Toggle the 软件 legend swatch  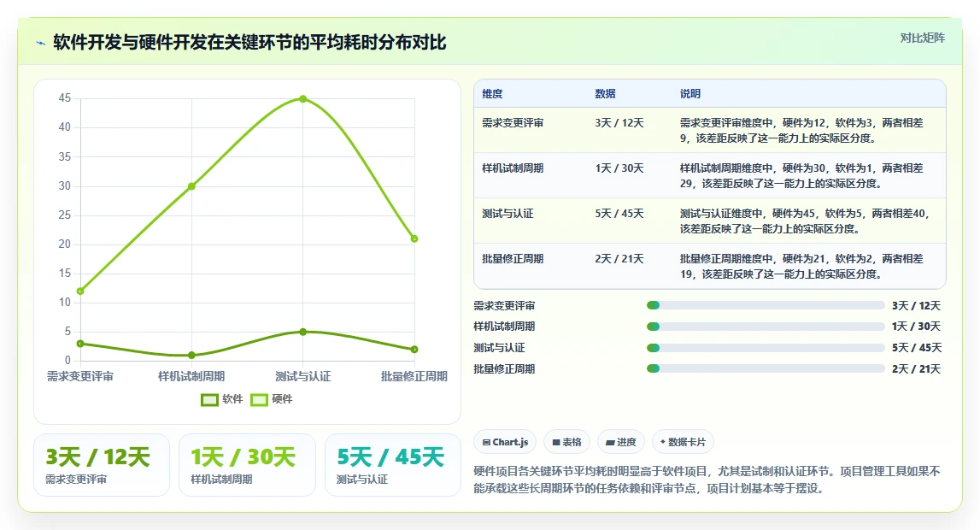(x=209, y=399)
